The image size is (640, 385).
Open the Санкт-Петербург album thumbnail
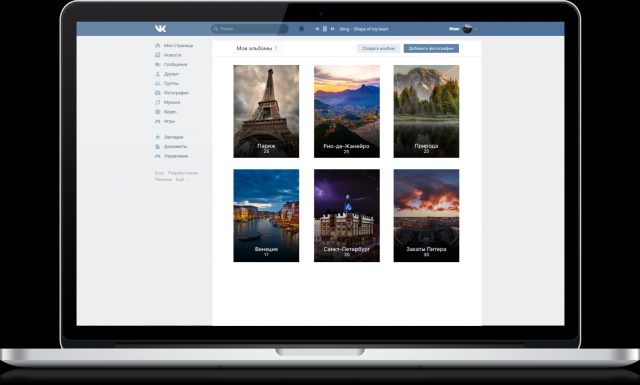[x=347, y=216]
